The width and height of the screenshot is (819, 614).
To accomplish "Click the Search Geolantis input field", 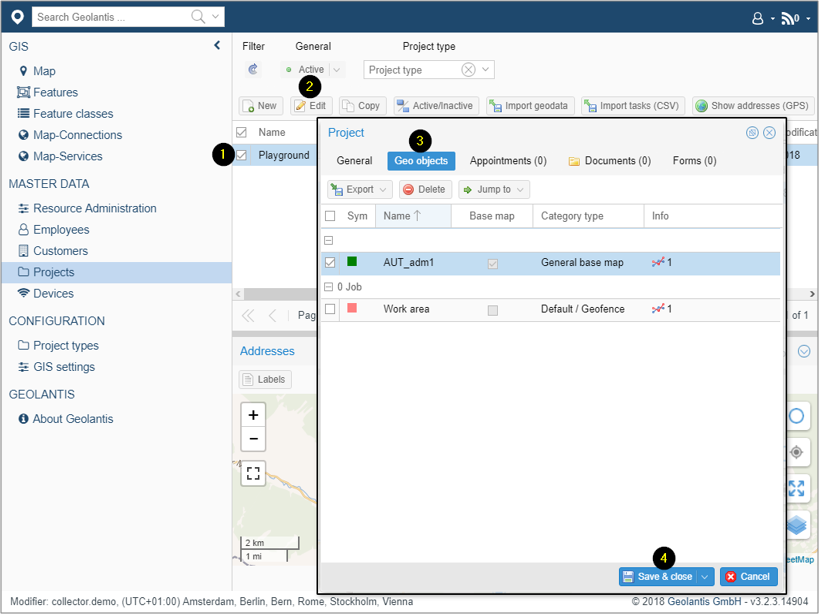I will pyautogui.click(x=112, y=17).
